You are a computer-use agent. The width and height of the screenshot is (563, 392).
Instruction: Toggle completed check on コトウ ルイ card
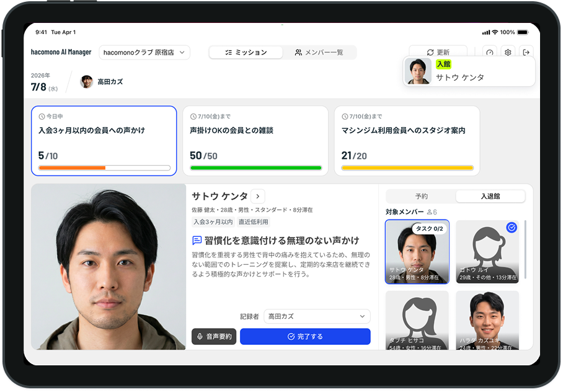click(512, 228)
